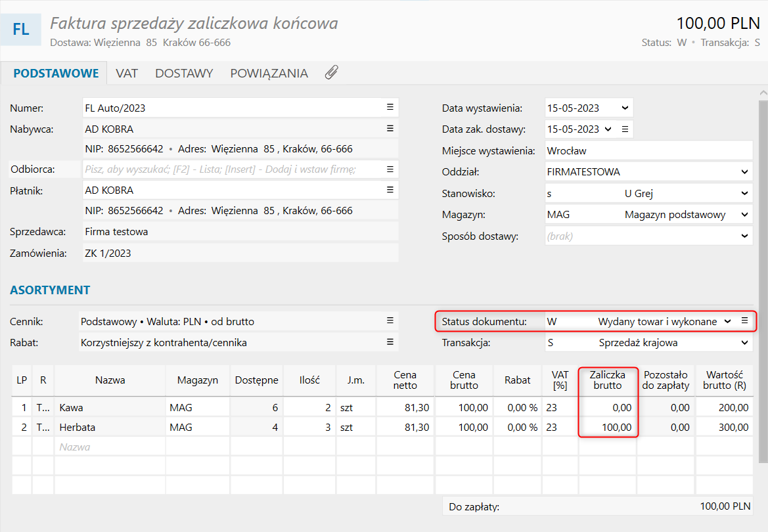
Task: Click the FL document type badge
Action: point(20,30)
